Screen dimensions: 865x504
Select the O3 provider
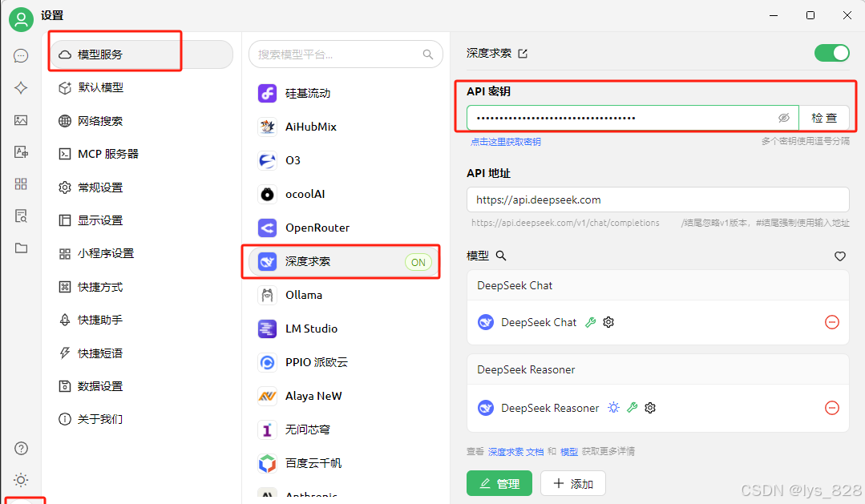[x=346, y=160]
